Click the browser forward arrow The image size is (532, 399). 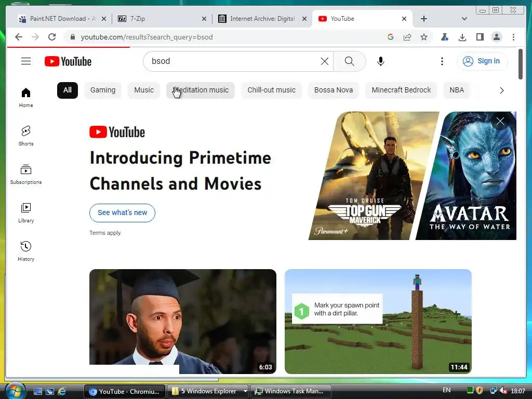(x=35, y=37)
